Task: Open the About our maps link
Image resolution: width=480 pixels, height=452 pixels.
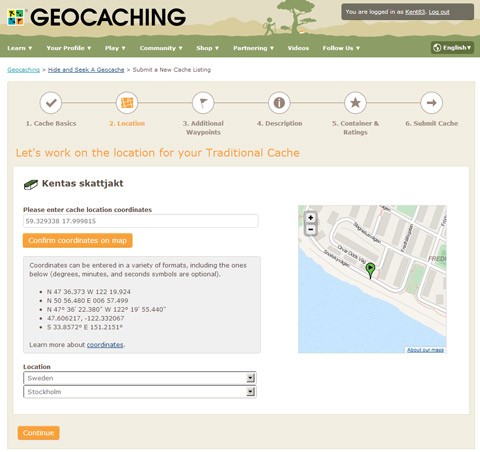Action: [425, 350]
